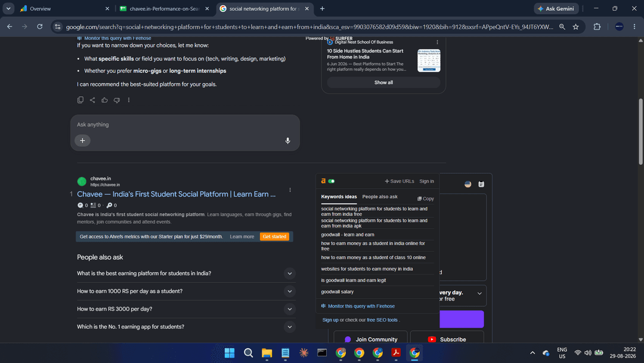The image size is (644, 363).
Task: Click the Ask Gemini button
Action: coord(556,8)
